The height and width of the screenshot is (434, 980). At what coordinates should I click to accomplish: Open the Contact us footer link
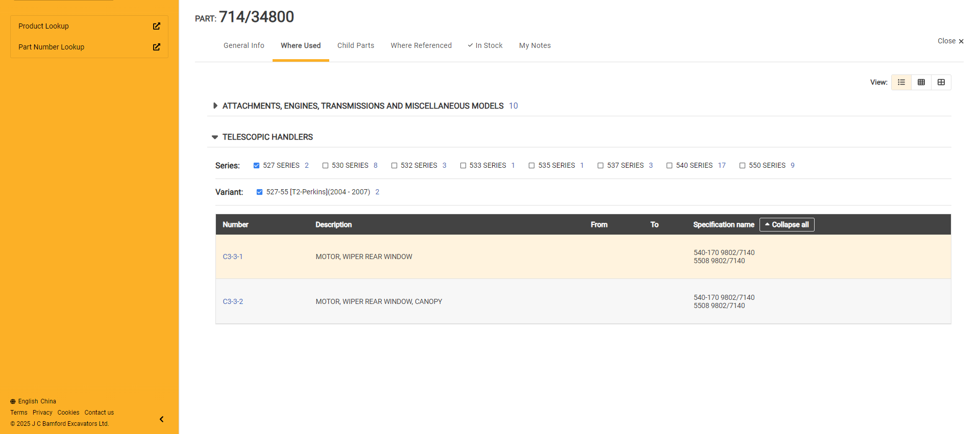99,413
